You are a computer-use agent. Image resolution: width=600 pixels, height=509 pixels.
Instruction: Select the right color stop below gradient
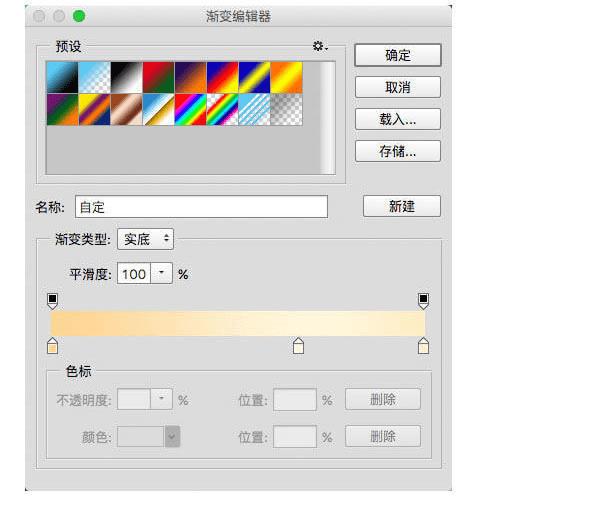pyautogui.click(x=423, y=346)
